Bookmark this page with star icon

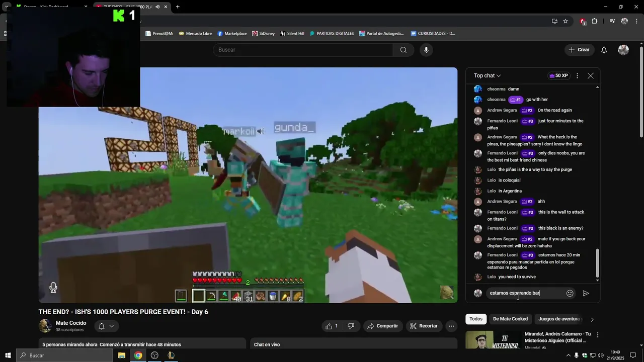click(566, 21)
